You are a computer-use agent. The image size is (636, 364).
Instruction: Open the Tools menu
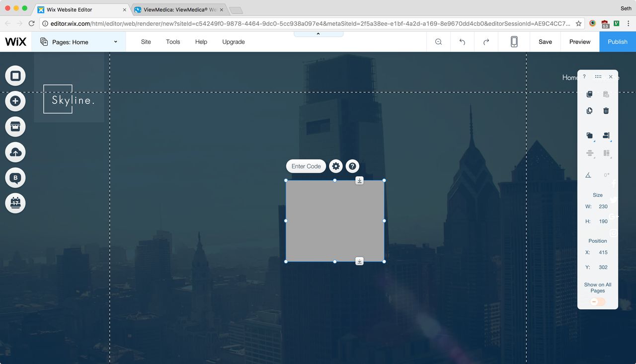(x=173, y=42)
